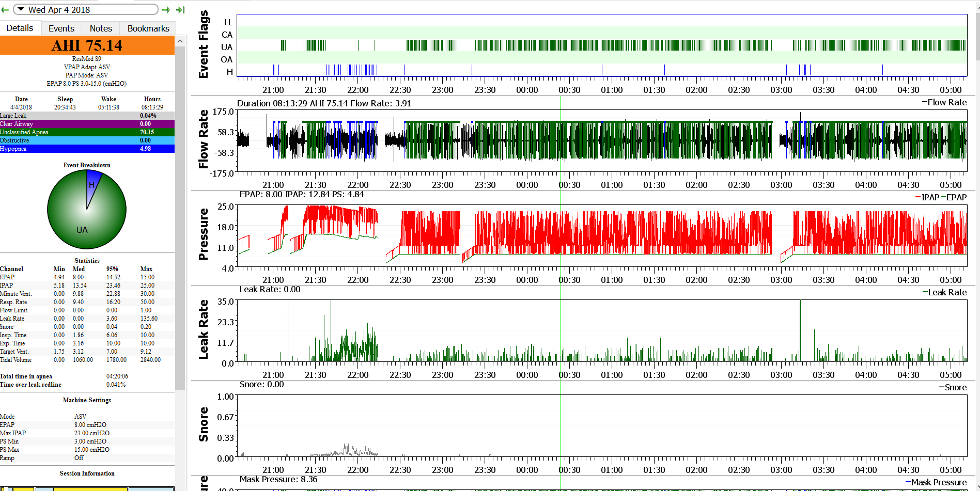Click the LL row label in Event Flags

[x=228, y=22]
